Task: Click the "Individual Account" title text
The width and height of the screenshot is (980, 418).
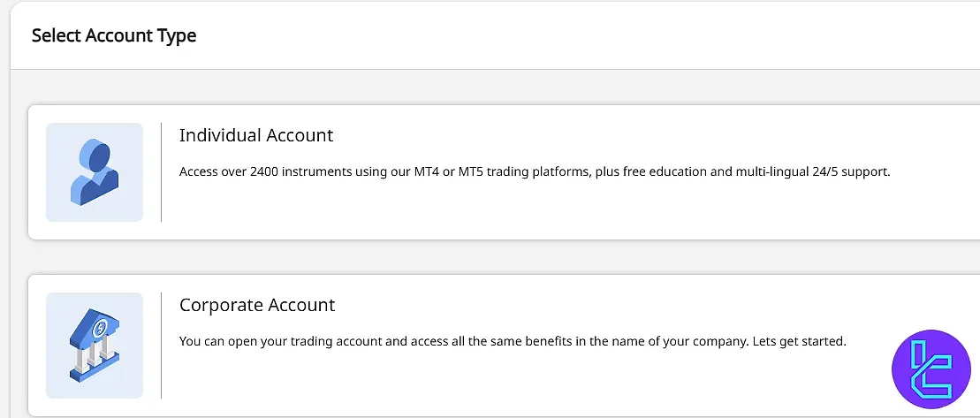Action: coord(256,135)
